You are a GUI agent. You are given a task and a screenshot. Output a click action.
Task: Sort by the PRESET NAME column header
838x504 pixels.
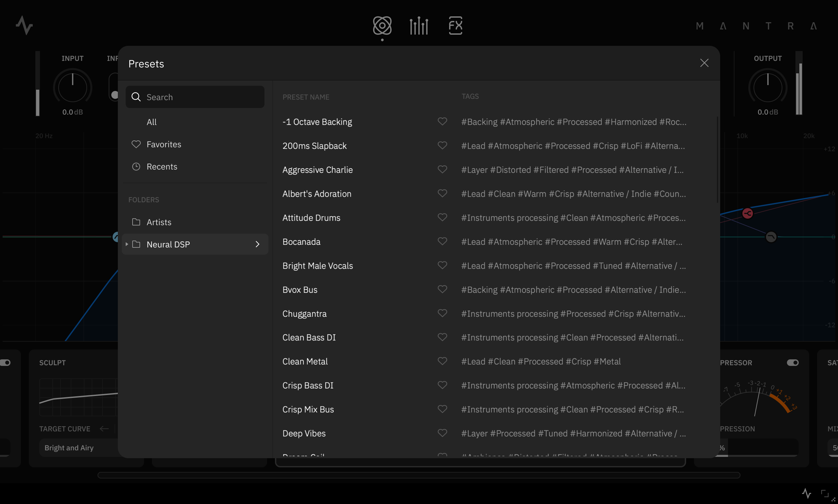pos(306,97)
